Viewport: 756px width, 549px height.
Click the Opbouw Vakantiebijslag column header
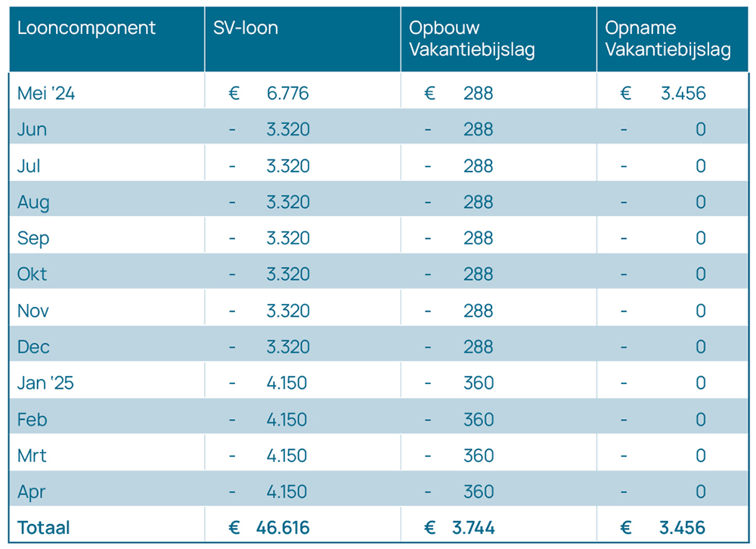472,39
